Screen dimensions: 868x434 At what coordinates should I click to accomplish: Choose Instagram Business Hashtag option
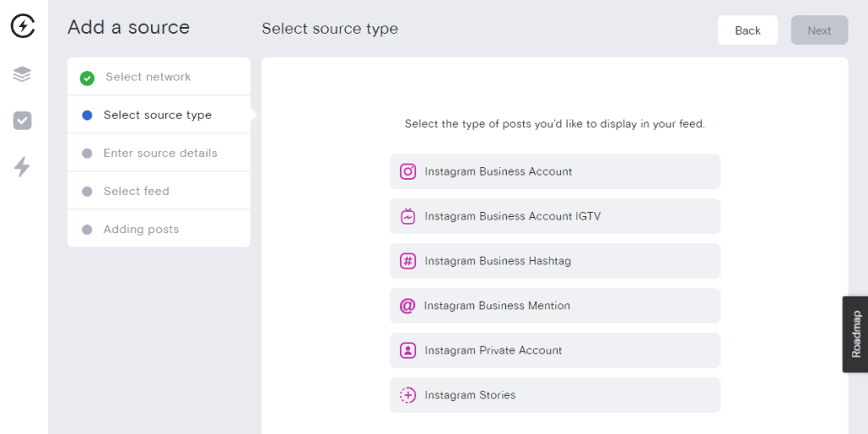(555, 261)
